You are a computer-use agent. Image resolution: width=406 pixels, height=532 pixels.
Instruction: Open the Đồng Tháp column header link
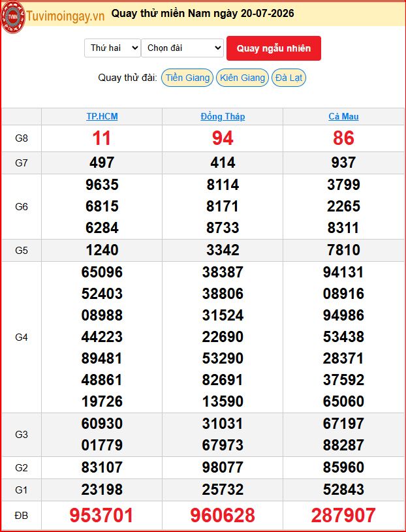coord(223,116)
